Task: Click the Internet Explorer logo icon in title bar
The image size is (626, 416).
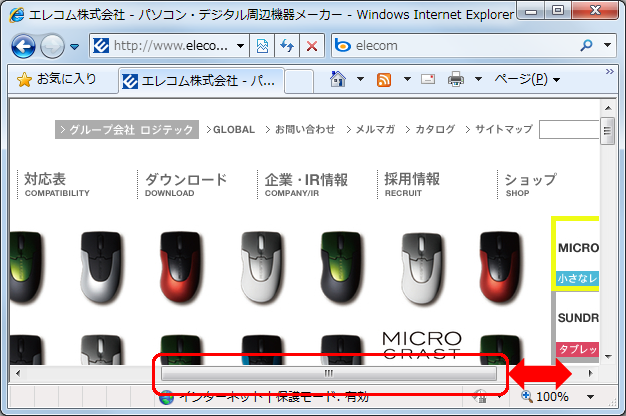Action: (17, 15)
